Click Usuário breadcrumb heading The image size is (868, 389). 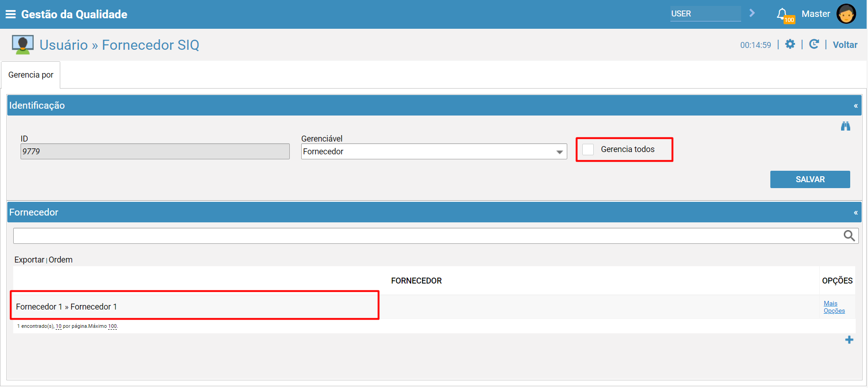63,45
